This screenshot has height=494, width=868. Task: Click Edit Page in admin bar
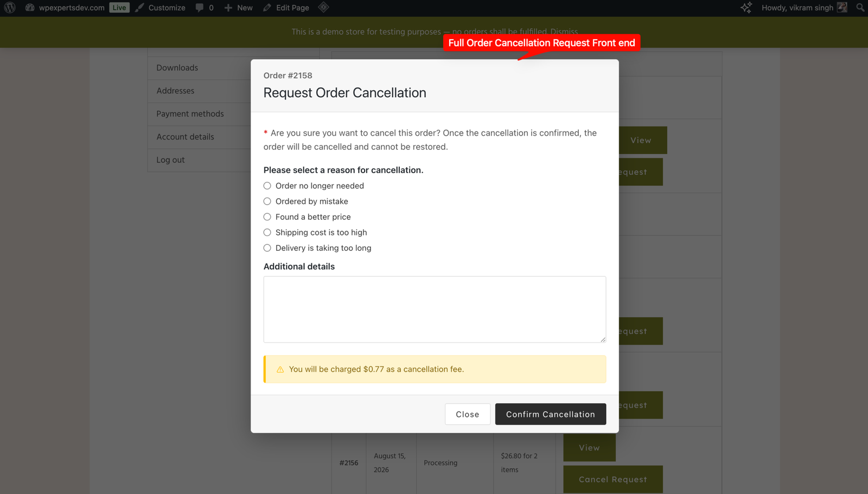286,8
